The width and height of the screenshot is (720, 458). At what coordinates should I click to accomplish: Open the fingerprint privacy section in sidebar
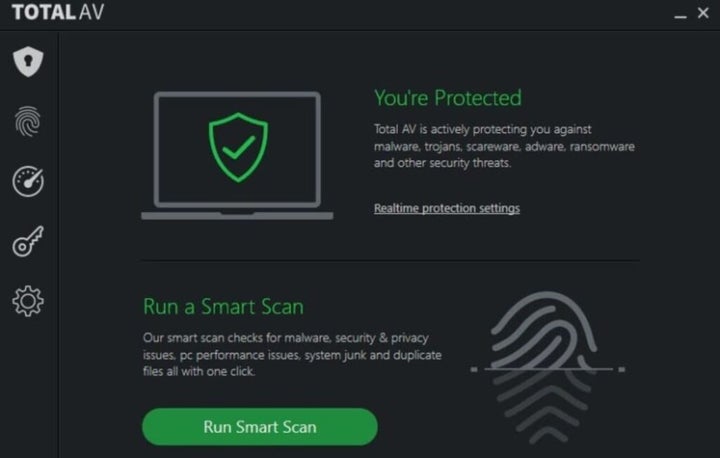(28, 122)
